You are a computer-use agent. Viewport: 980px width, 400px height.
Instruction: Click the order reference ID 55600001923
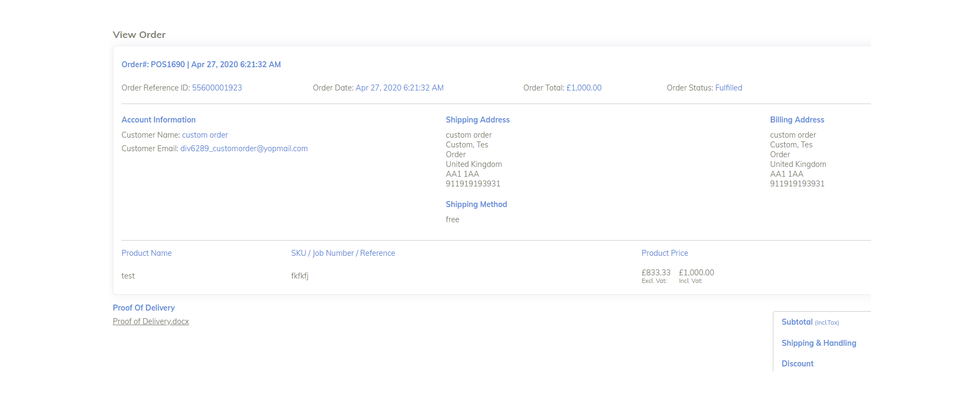coord(217,88)
